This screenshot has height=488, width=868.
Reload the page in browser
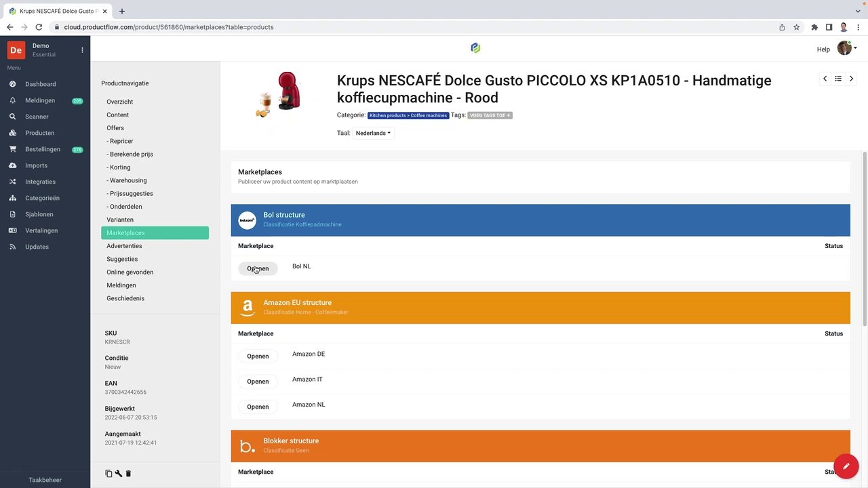(x=39, y=27)
